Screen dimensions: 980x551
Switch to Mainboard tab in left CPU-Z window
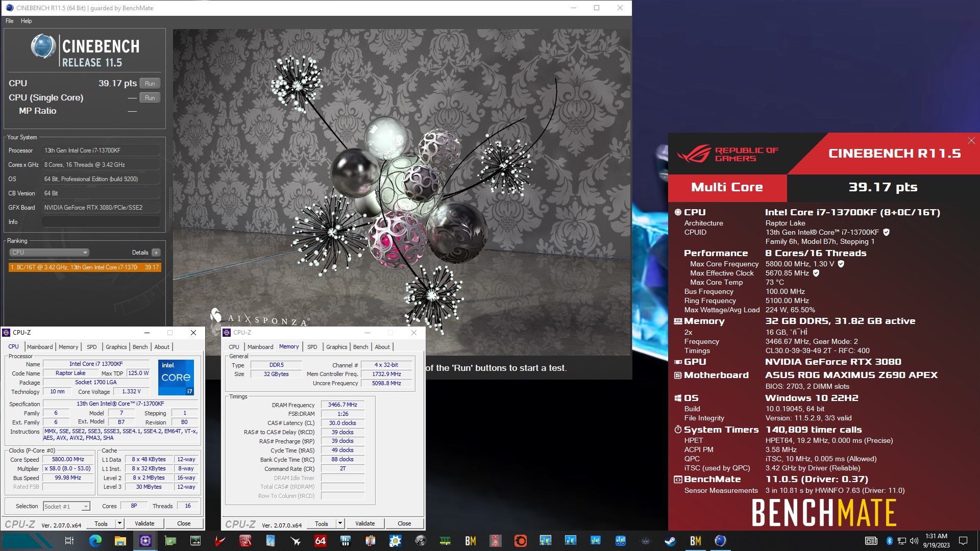point(40,347)
